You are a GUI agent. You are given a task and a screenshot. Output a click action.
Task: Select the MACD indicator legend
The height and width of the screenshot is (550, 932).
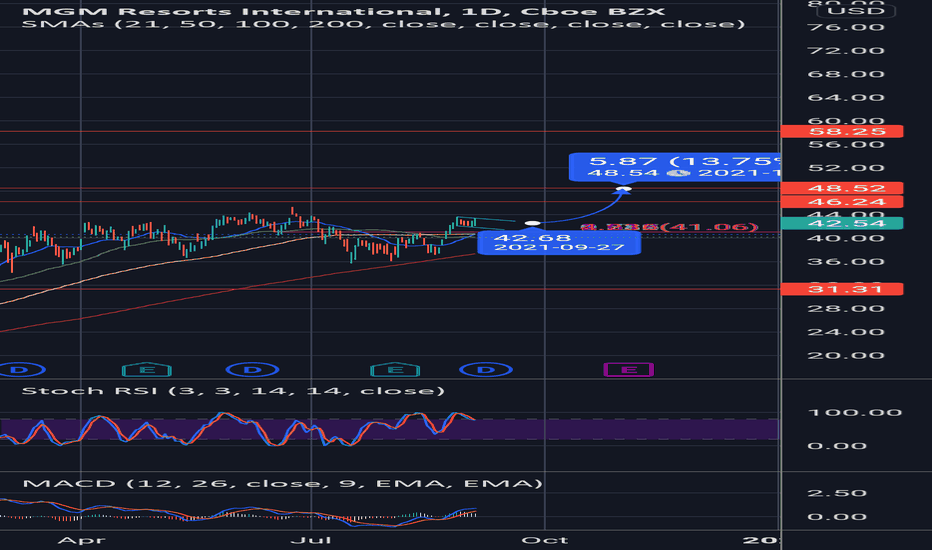click(x=282, y=483)
